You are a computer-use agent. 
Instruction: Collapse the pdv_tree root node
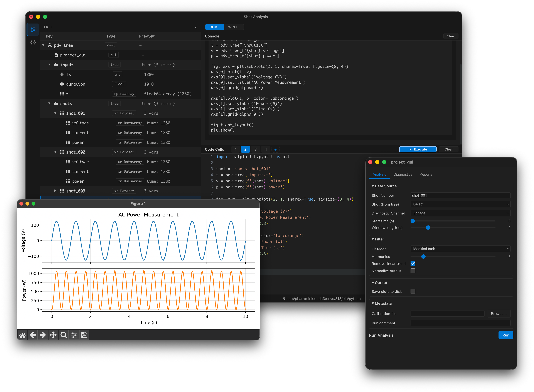[x=43, y=45]
